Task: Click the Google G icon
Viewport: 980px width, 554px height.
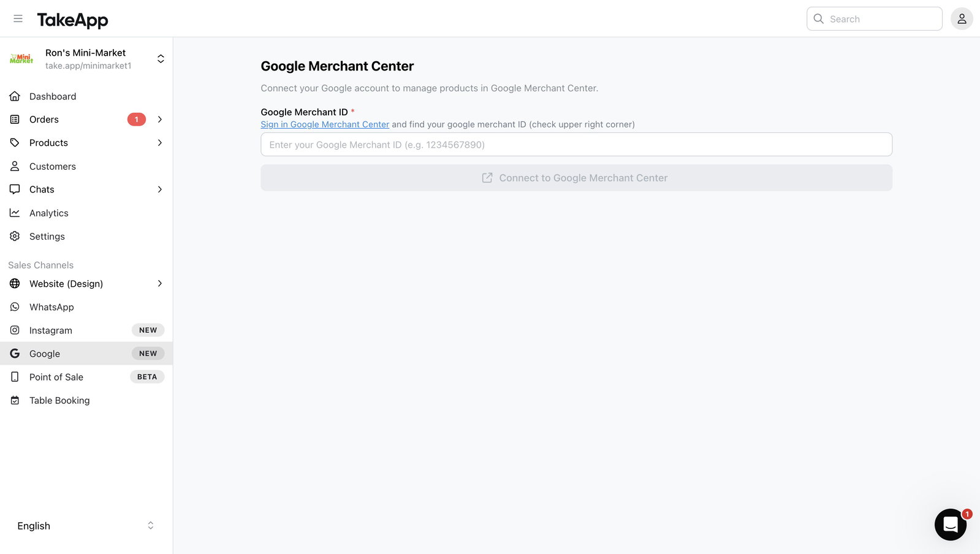Action: tap(15, 354)
